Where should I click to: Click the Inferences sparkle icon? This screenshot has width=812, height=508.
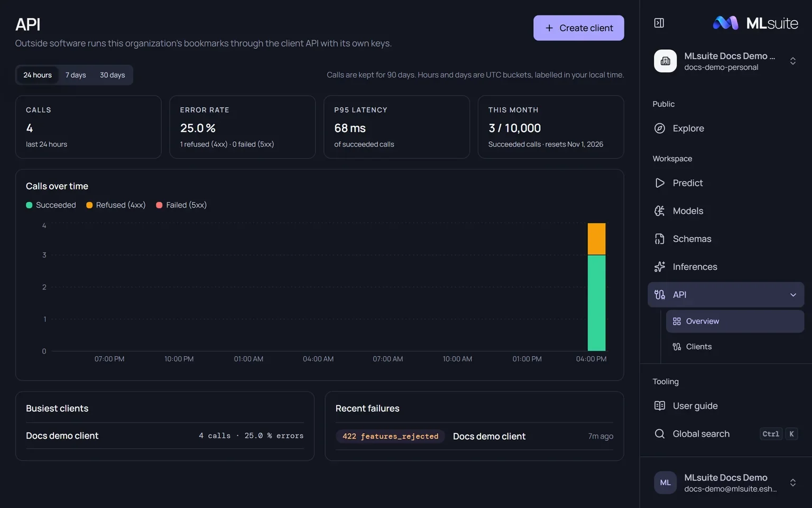pyautogui.click(x=660, y=267)
